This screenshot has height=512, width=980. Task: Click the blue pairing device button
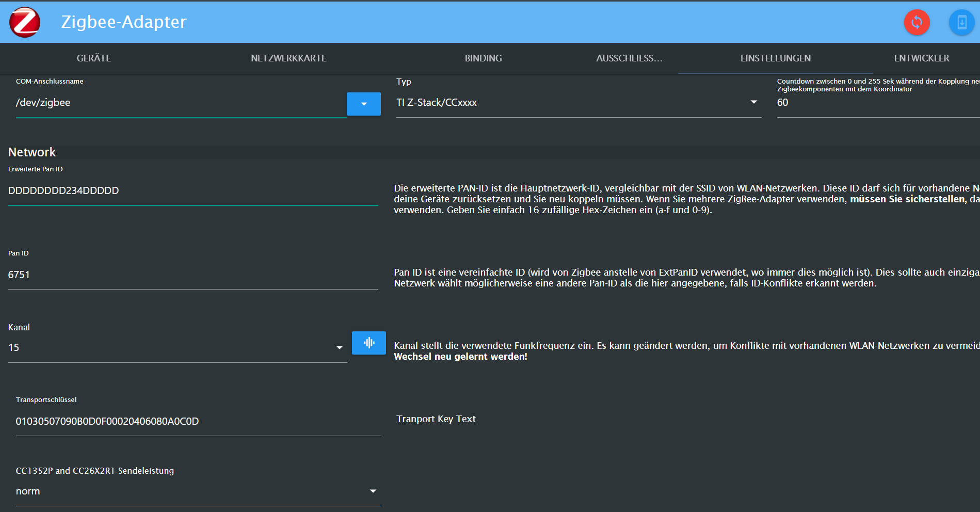(962, 22)
